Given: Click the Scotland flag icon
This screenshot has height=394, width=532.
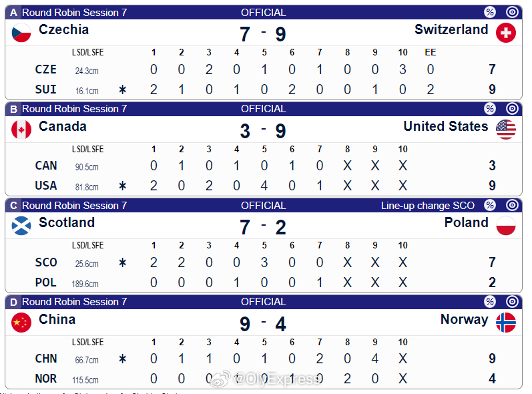Looking at the screenshot, I should (21, 226).
